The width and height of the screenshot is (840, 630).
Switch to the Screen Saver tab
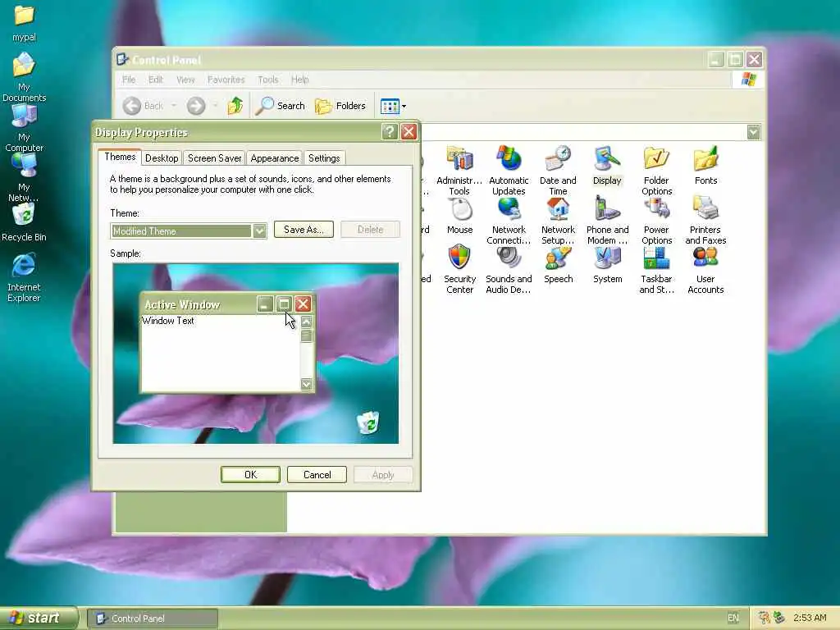(214, 158)
